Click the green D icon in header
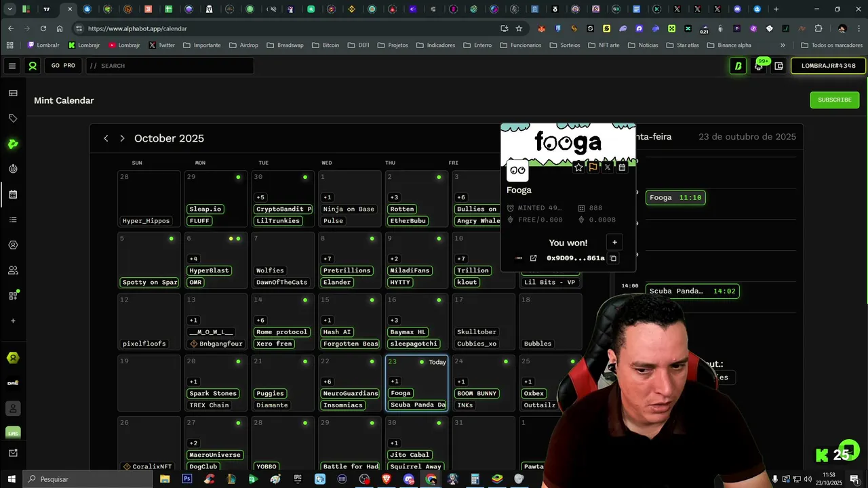The image size is (868, 488). 738,66
